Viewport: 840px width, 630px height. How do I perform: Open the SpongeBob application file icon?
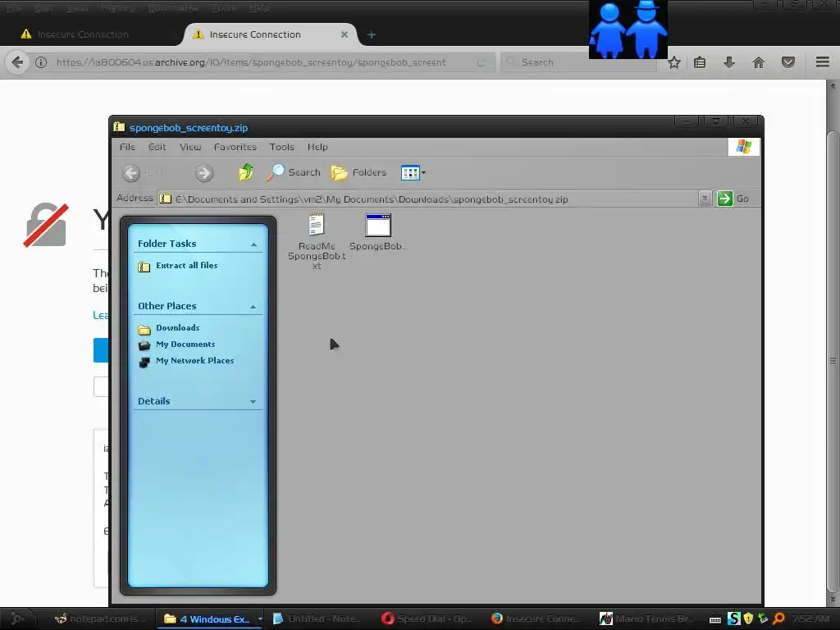coord(377,225)
